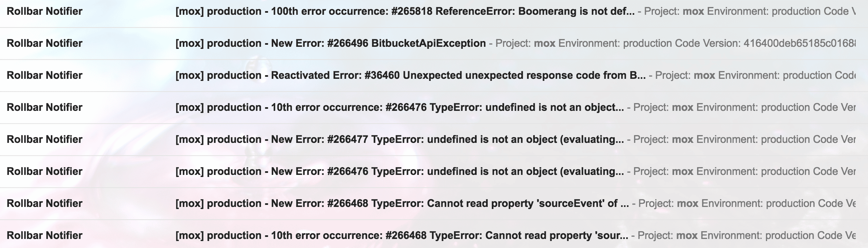Viewport: 868px width, 248px height.
Task: Open the New Error #266496 BitbucketApiException email
Action: coord(330,43)
